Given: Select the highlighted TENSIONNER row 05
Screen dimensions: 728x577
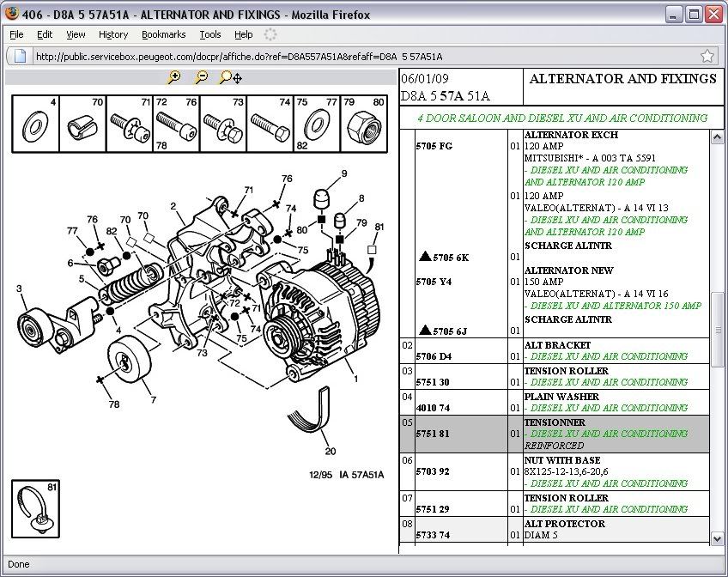Looking at the screenshot, I should pyautogui.click(x=555, y=434).
